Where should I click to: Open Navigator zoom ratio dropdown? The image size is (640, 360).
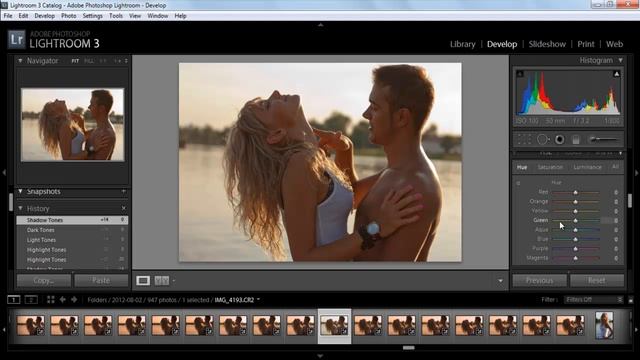126,61
